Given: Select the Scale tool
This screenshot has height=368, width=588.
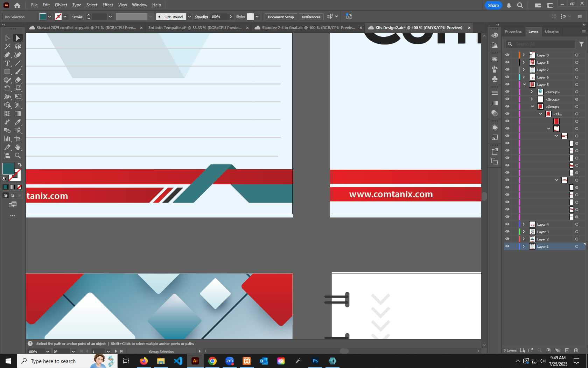Looking at the screenshot, I should [x=18, y=88].
